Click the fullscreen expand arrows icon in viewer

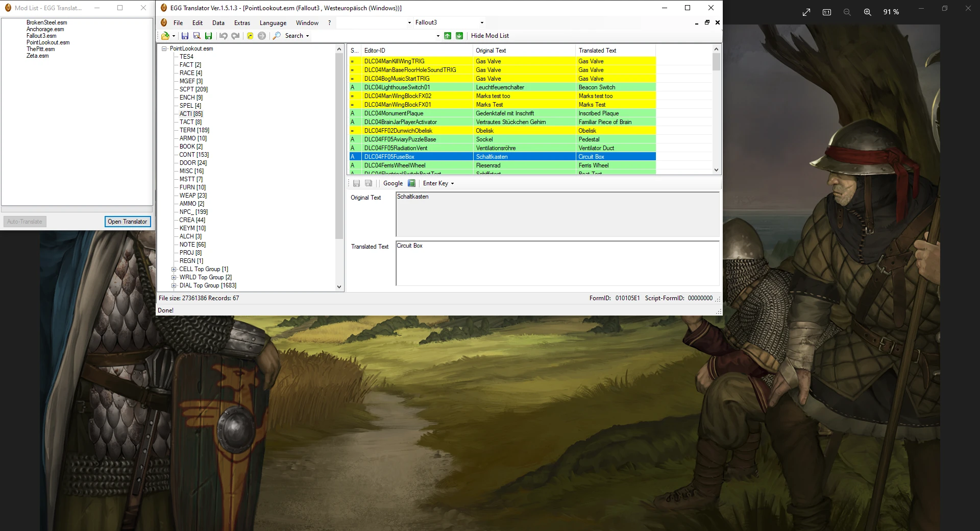pos(806,12)
